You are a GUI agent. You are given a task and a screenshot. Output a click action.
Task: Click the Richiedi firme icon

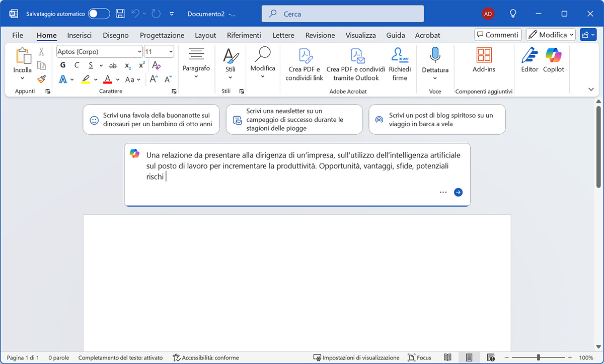[x=400, y=55]
